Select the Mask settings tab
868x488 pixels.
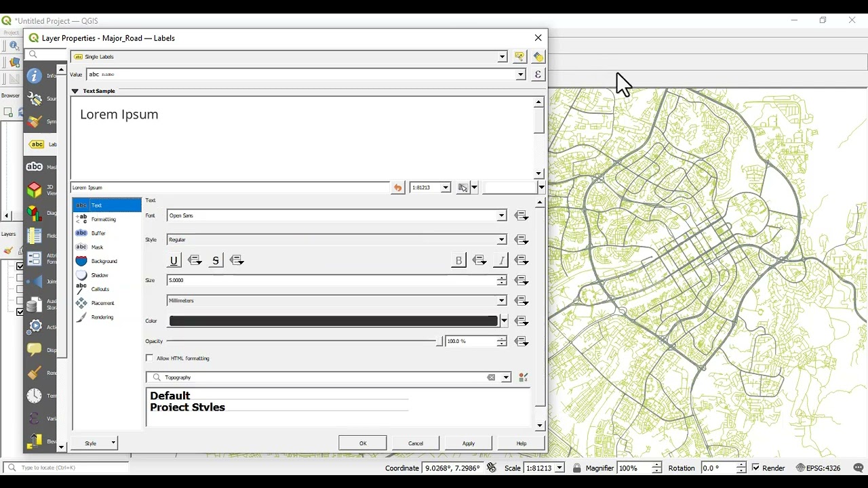(107, 247)
